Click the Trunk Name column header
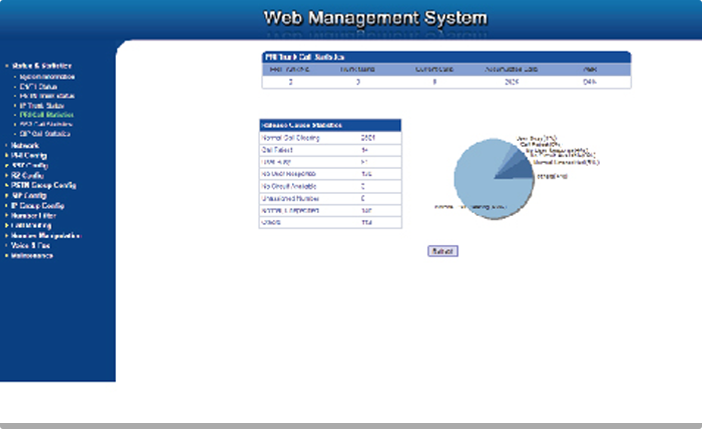Viewport: 702px width, 429px height. pyautogui.click(x=357, y=69)
